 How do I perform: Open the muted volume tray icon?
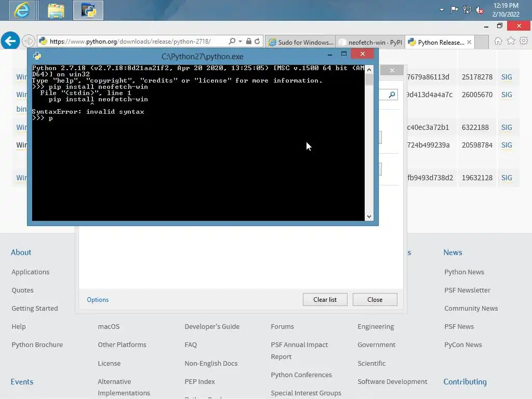(x=480, y=10)
